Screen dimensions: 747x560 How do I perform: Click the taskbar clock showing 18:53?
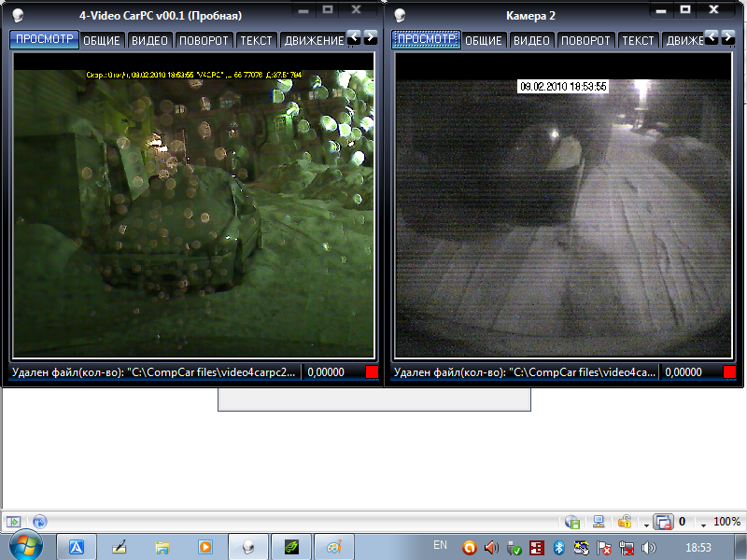(x=701, y=547)
